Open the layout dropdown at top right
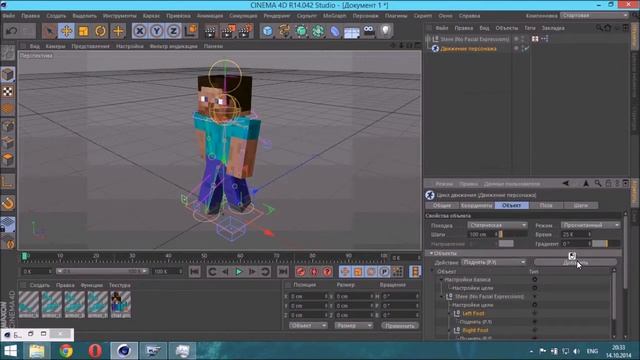Image resolution: width=640 pixels, height=360 pixels. click(594, 16)
